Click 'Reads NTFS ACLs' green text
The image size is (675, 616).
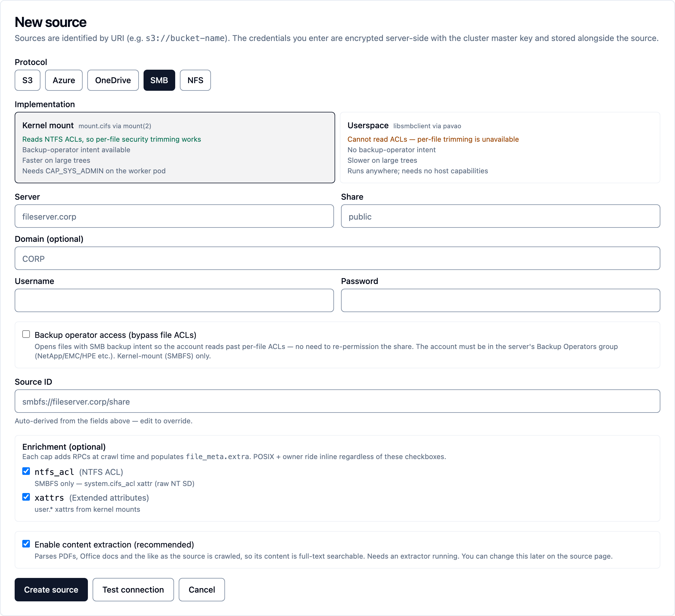coord(112,139)
